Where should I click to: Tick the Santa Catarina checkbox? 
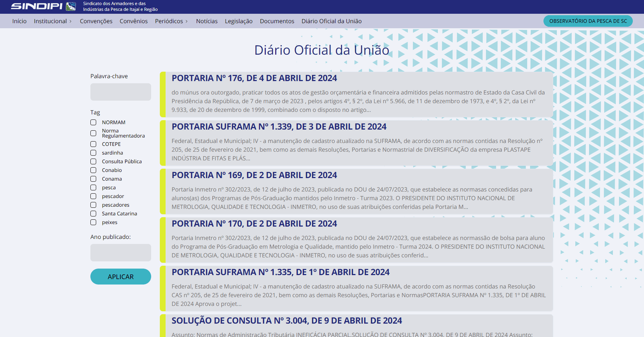coord(93,214)
